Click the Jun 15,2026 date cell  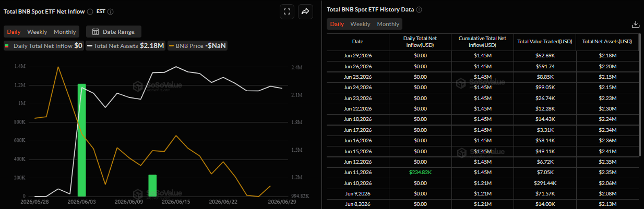pos(357,151)
